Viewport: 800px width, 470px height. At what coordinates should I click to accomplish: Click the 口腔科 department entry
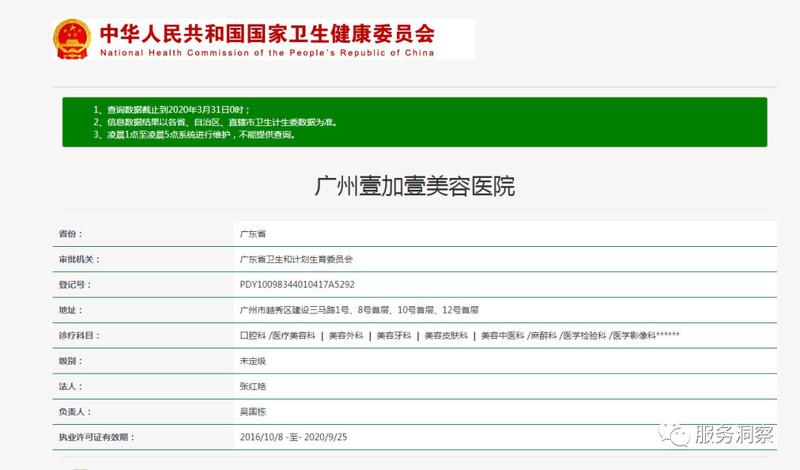pos(252,336)
